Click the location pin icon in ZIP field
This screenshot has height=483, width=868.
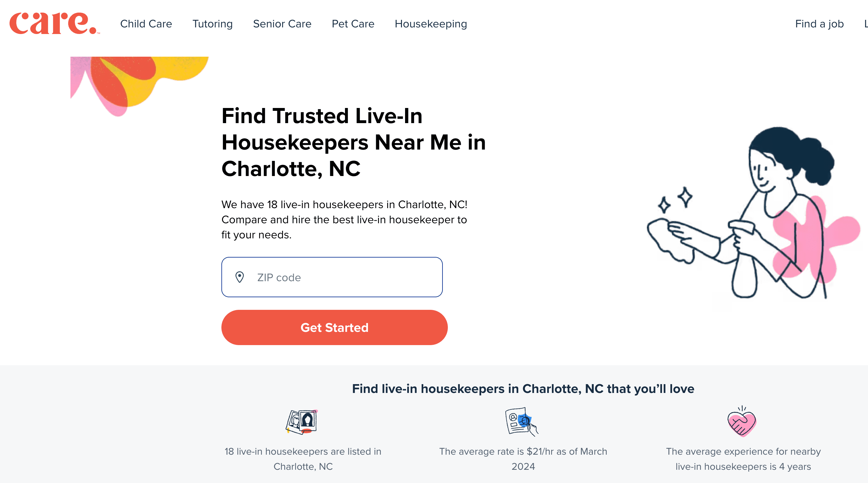coord(238,277)
